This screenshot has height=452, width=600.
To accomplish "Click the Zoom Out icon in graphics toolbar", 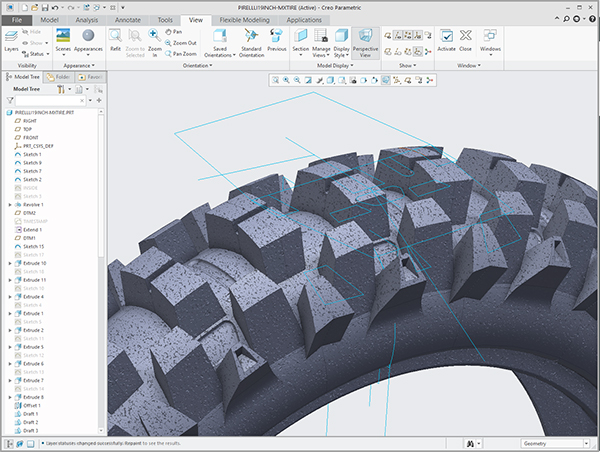I will coord(297,80).
